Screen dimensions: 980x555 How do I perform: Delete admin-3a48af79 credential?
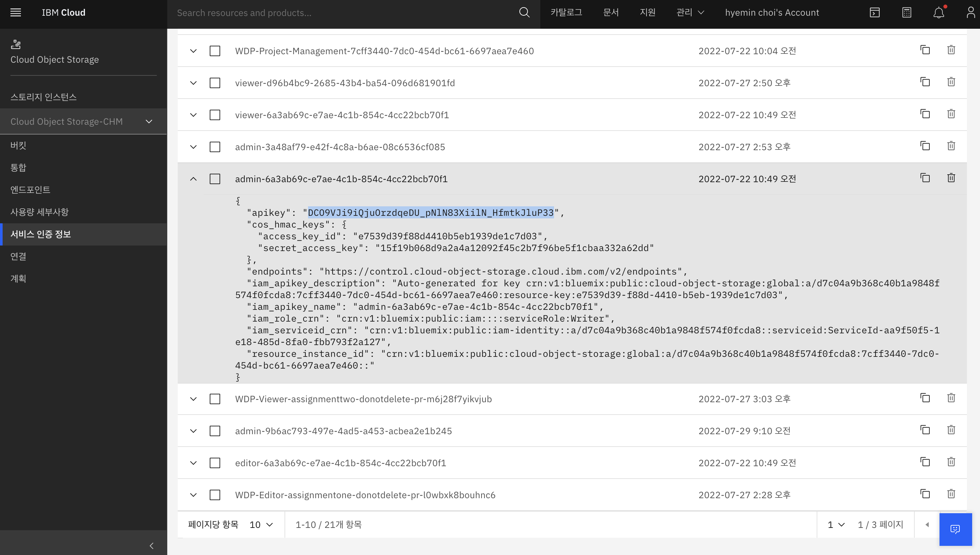951,146
